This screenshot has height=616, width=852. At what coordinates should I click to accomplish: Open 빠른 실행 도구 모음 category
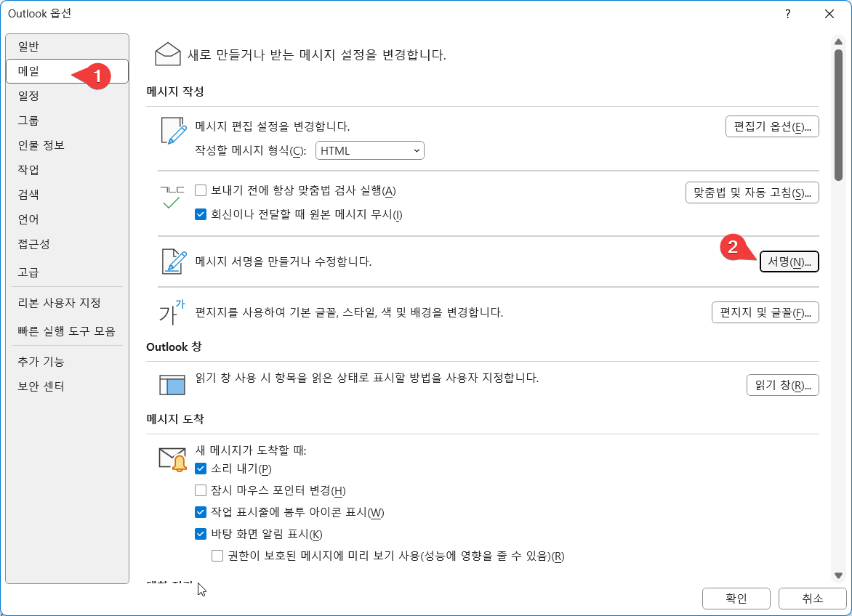pos(68,331)
